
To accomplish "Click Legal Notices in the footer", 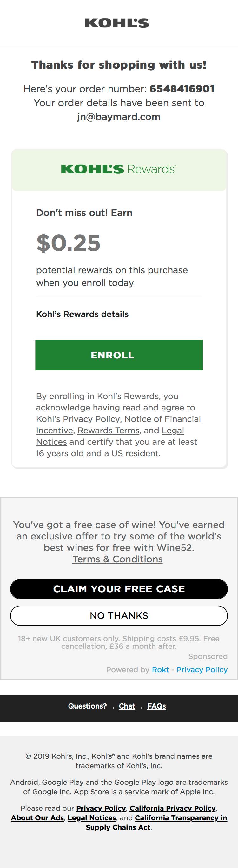I will [x=92, y=818].
